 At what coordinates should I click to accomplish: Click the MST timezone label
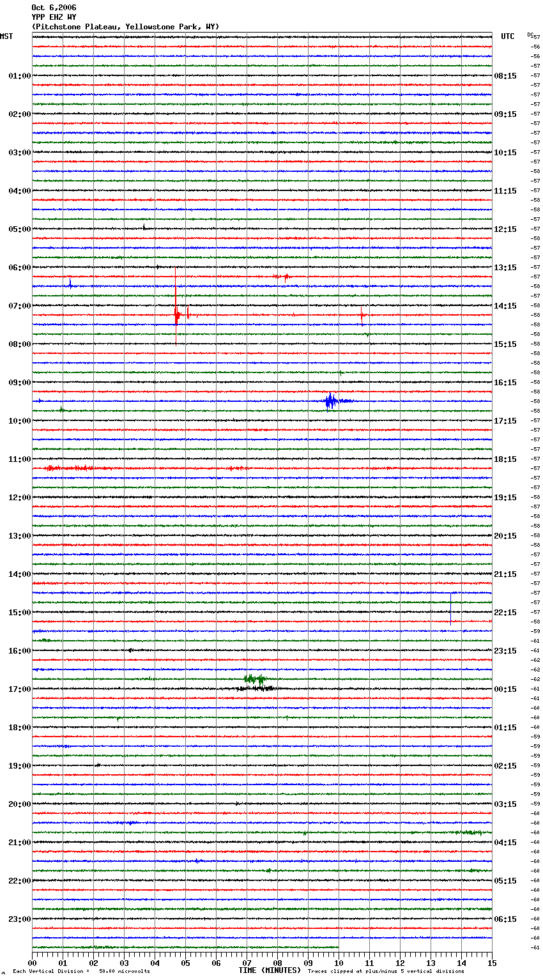(x=6, y=36)
